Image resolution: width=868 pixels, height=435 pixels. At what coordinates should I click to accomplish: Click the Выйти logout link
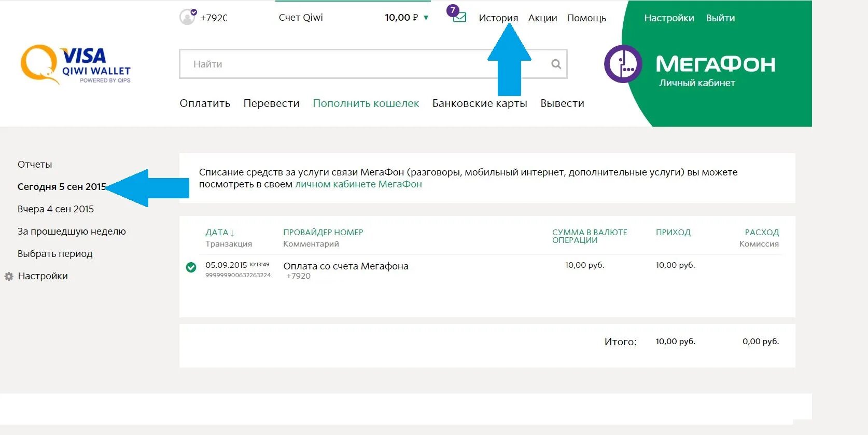(720, 18)
